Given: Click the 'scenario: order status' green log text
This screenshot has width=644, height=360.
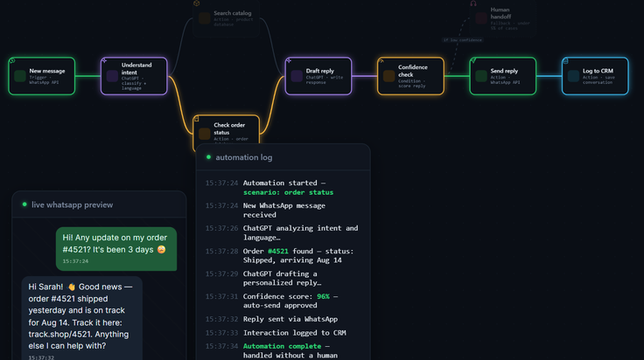Looking at the screenshot, I should [x=289, y=192].
